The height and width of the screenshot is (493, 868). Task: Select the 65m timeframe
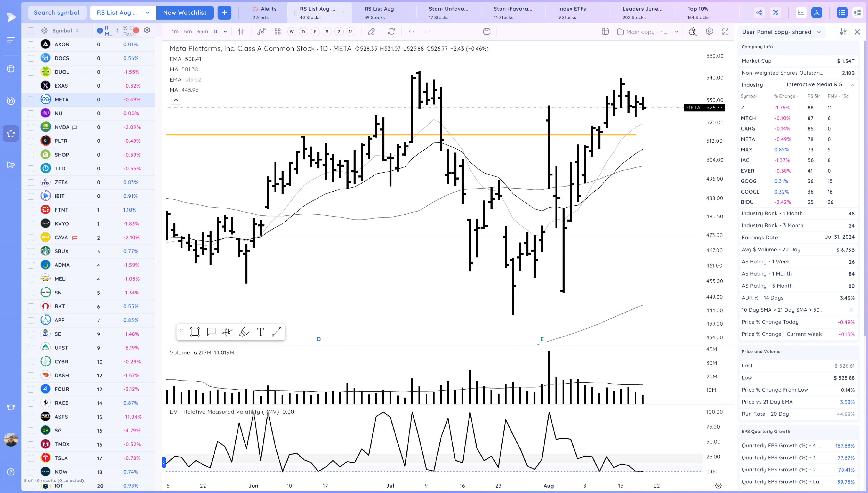[202, 31]
